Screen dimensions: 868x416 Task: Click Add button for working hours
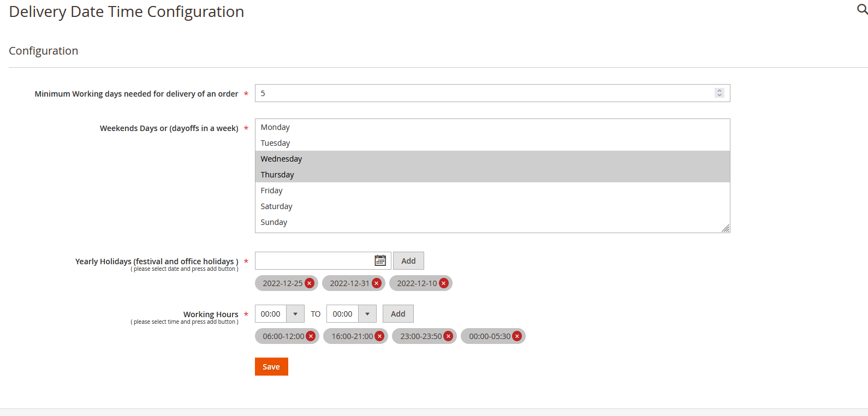pos(398,314)
